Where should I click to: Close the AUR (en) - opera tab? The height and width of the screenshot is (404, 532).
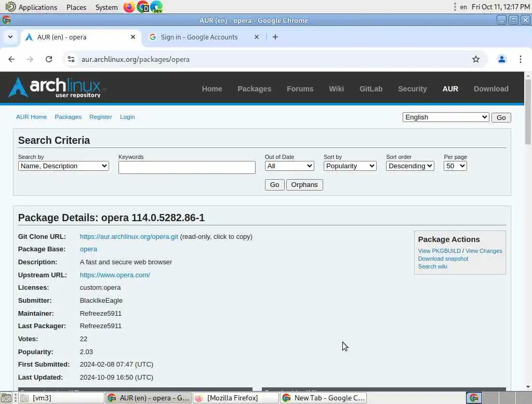point(133,37)
